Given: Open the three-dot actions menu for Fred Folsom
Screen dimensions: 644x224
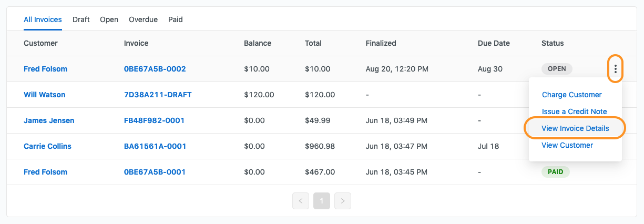Looking at the screenshot, I should point(615,69).
